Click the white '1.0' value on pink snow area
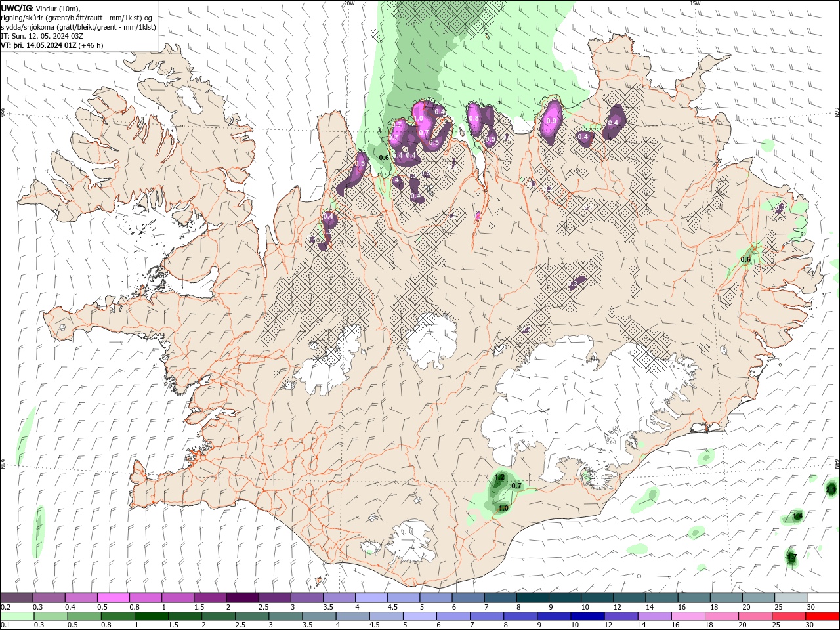This screenshot has height=630, width=840. click(419, 118)
